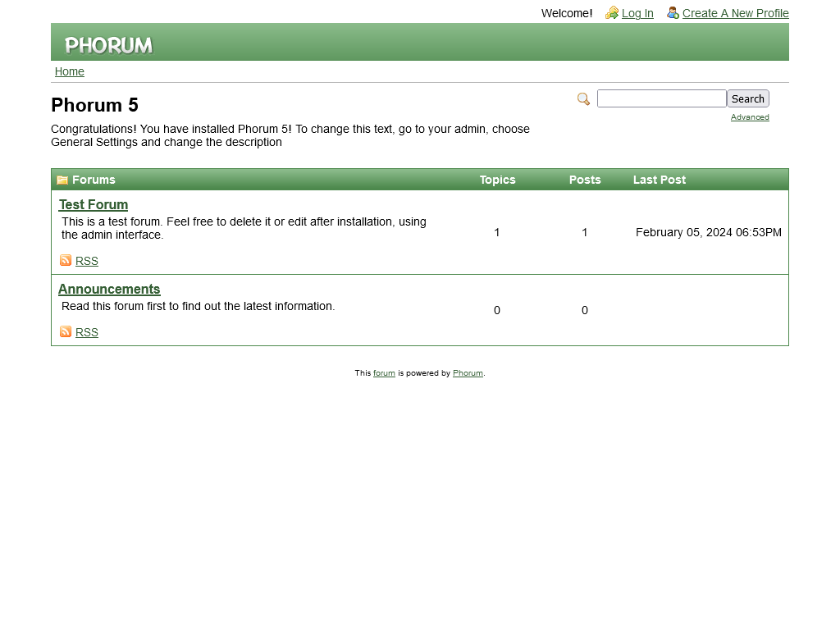Follow the Phorum link in the footer
840x630 pixels.
coord(468,373)
